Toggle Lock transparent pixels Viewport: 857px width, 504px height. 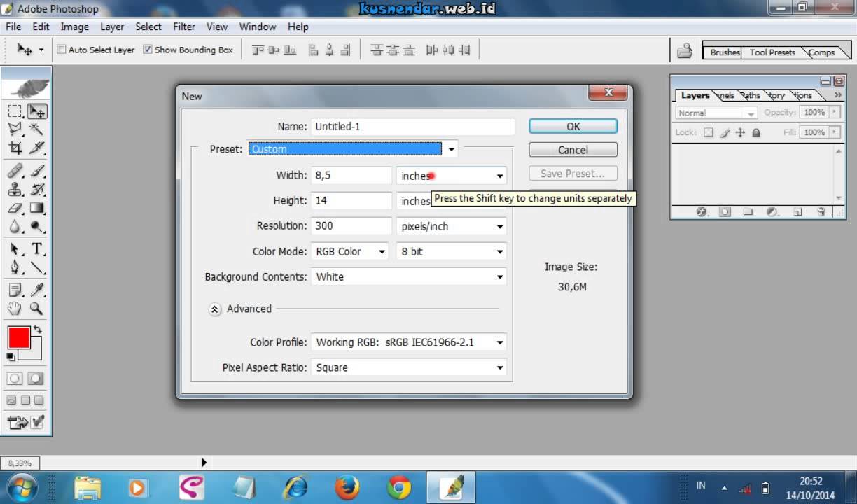pyautogui.click(x=709, y=132)
